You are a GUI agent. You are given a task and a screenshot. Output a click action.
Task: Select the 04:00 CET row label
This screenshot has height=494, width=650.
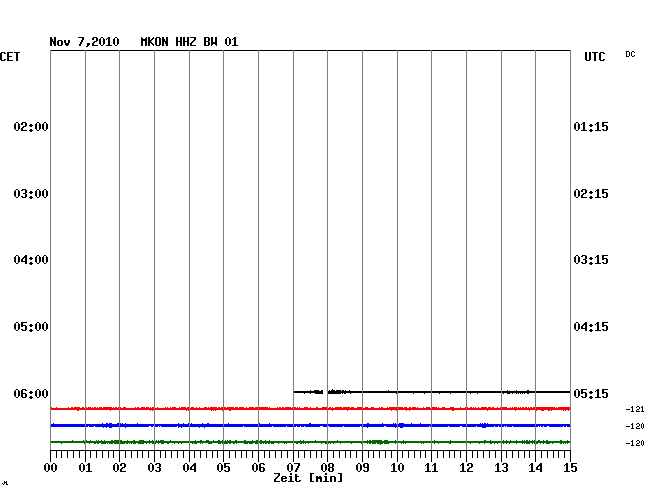(x=31, y=260)
